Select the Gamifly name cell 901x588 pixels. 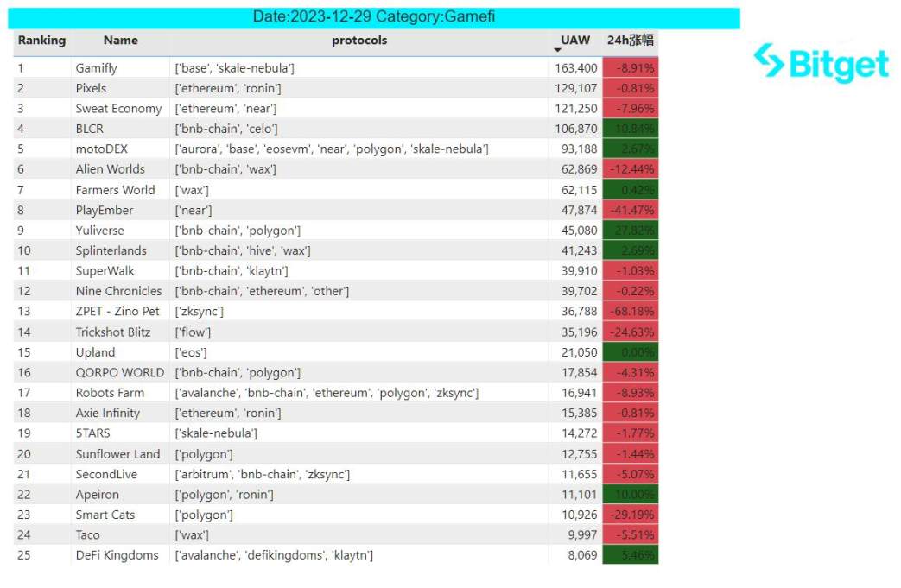pyautogui.click(x=96, y=68)
